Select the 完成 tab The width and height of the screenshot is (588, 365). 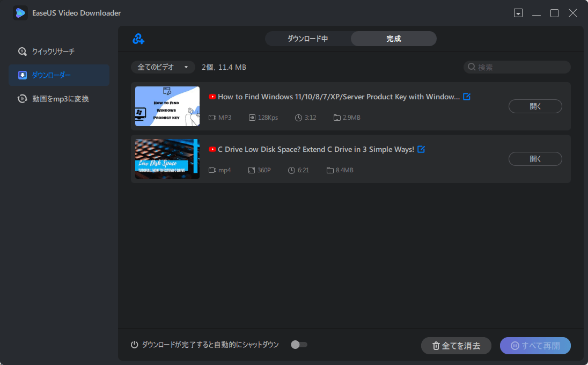tap(393, 39)
